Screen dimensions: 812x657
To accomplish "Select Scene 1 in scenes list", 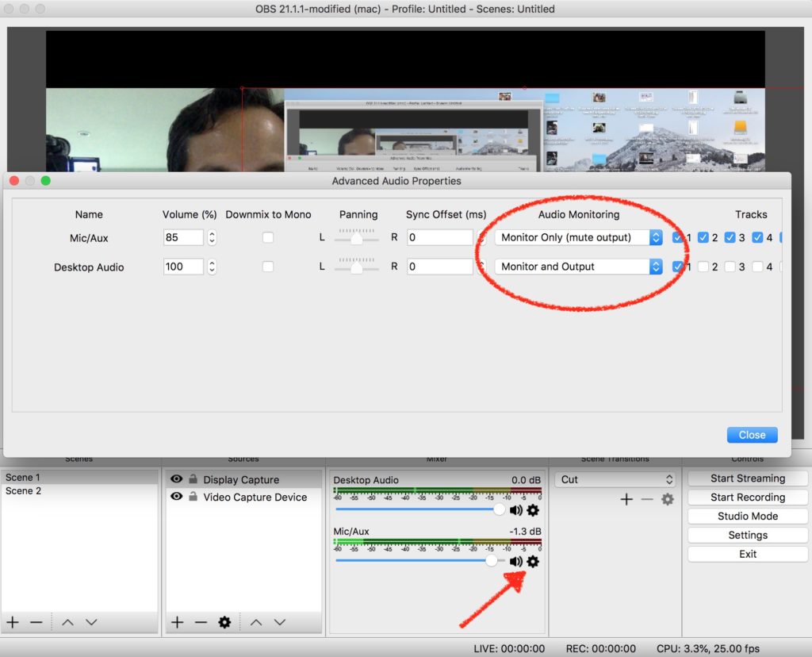I will 79,477.
